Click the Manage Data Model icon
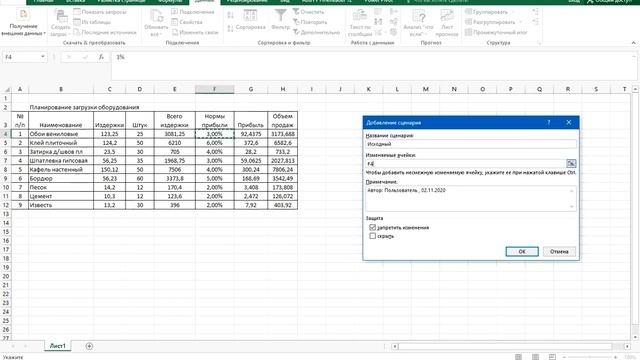 393,32
